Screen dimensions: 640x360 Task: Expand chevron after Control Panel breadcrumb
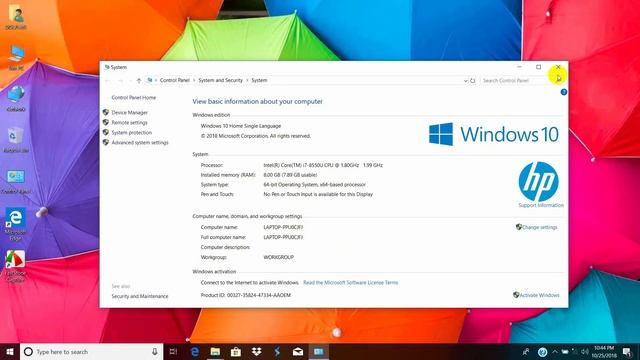point(194,80)
